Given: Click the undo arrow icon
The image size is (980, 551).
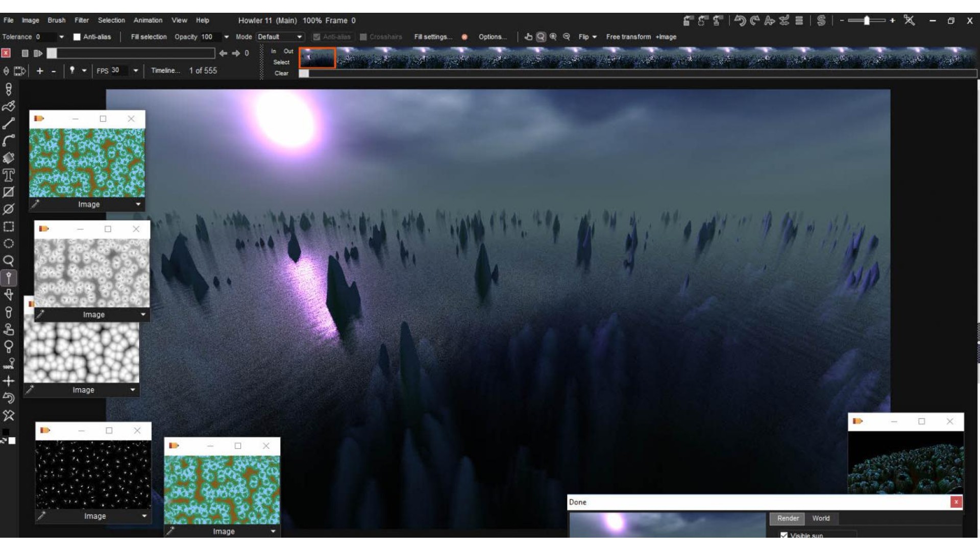Looking at the screenshot, I should tap(740, 20).
